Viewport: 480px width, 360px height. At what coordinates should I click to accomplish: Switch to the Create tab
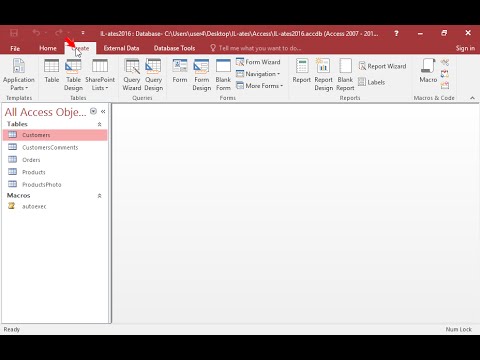pos(80,48)
